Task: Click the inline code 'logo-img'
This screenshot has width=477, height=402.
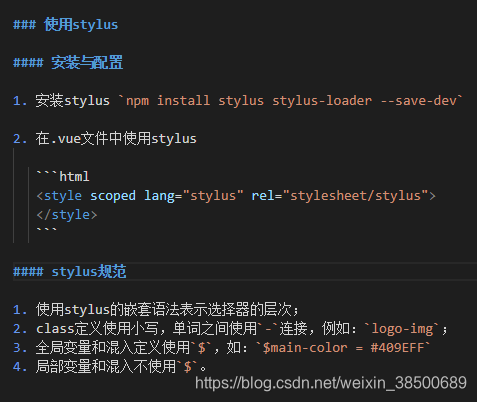Action: pyautogui.click(x=403, y=329)
